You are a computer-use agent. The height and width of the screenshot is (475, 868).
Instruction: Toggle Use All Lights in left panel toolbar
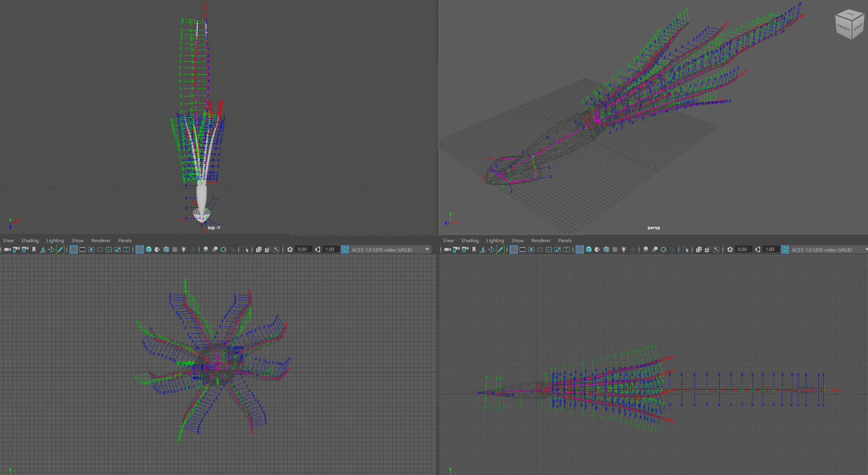[x=184, y=249]
